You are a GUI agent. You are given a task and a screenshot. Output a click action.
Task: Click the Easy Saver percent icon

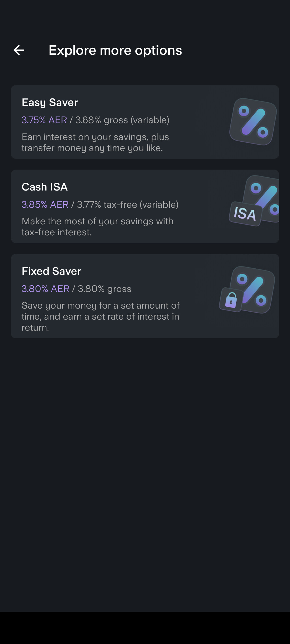tap(253, 122)
